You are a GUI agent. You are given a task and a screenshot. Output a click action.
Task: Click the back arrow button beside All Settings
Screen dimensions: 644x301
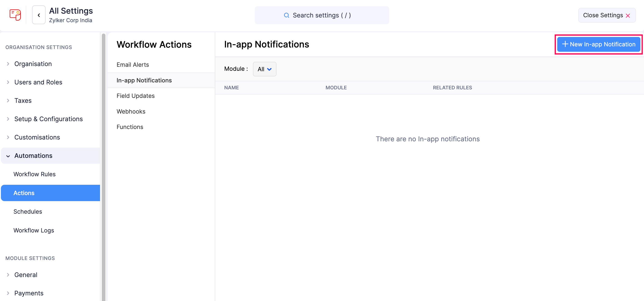pyautogui.click(x=39, y=15)
